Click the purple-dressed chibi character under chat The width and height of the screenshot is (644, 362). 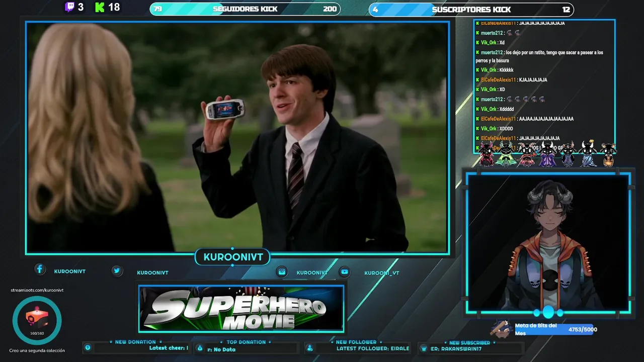click(547, 154)
